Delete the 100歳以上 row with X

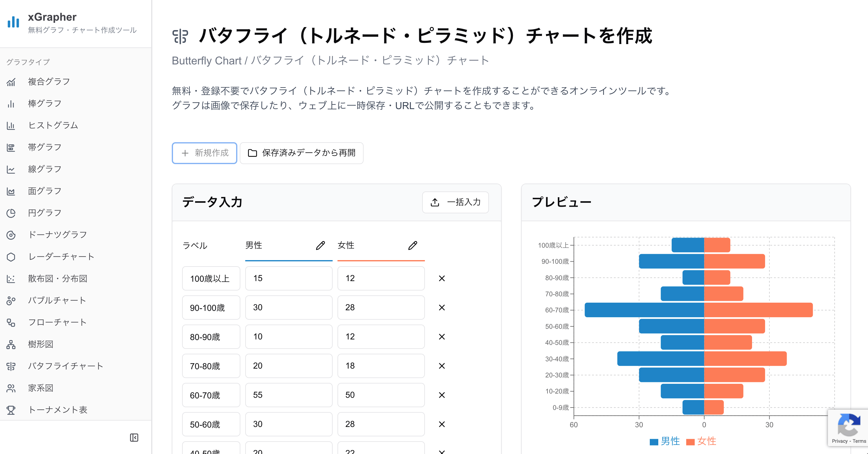pyautogui.click(x=441, y=278)
